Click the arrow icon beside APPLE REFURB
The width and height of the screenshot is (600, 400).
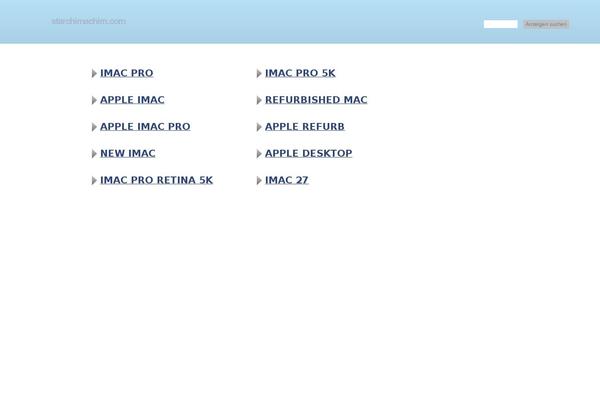coord(259,127)
